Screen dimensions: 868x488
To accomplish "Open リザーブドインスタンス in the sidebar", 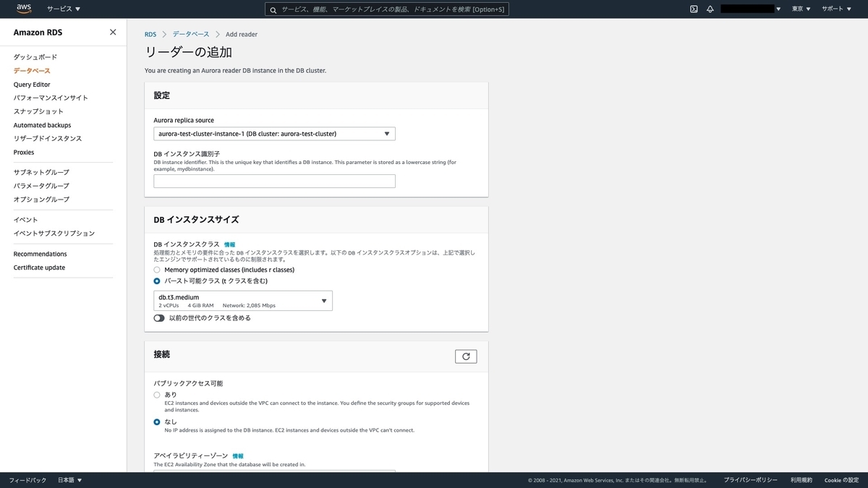I will point(48,138).
